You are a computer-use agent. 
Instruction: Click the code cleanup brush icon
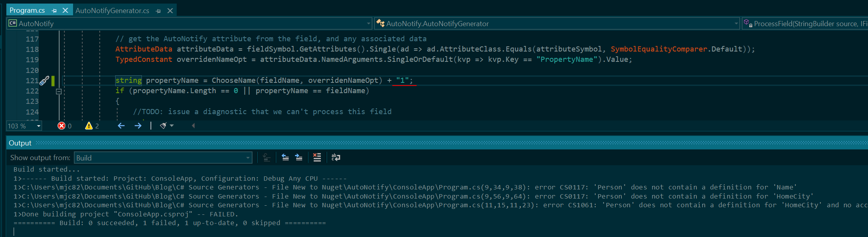point(163,126)
